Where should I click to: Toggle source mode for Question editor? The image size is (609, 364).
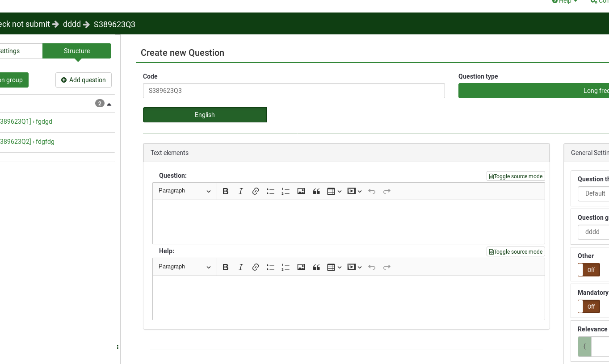(516, 176)
